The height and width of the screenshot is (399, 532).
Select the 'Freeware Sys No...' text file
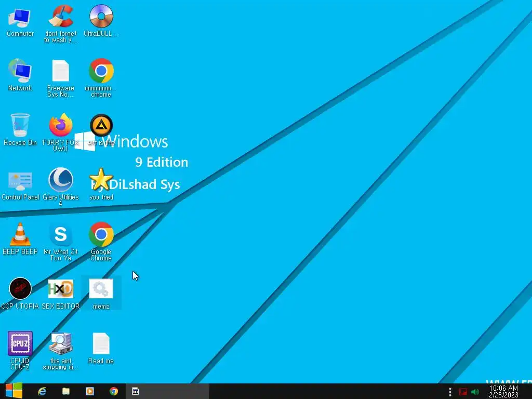click(x=61, y=79)
